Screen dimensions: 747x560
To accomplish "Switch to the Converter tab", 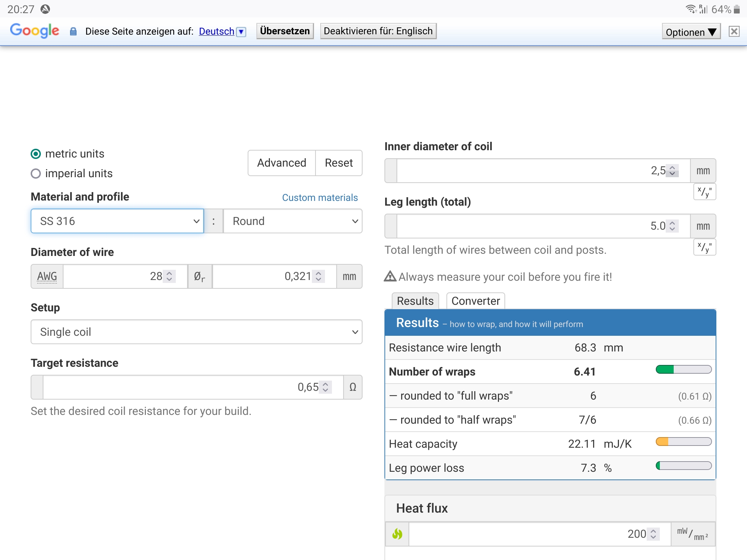I will pyautogui.click(x=475, y=301).
